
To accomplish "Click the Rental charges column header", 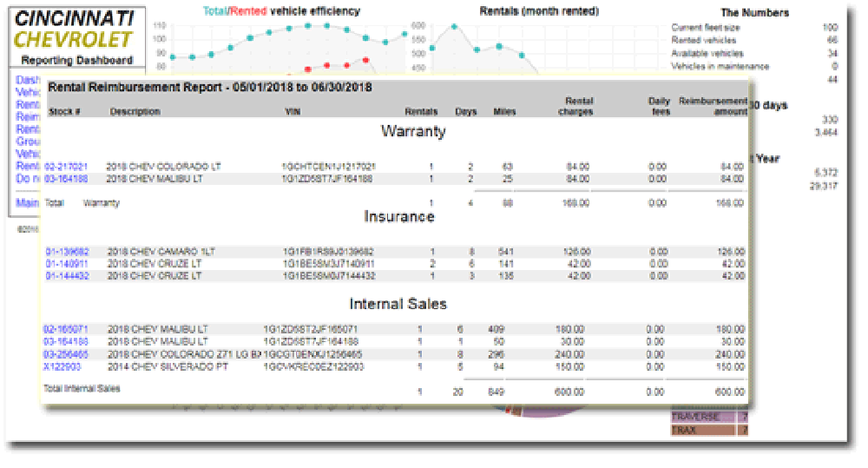I will [x=576, y=106].
